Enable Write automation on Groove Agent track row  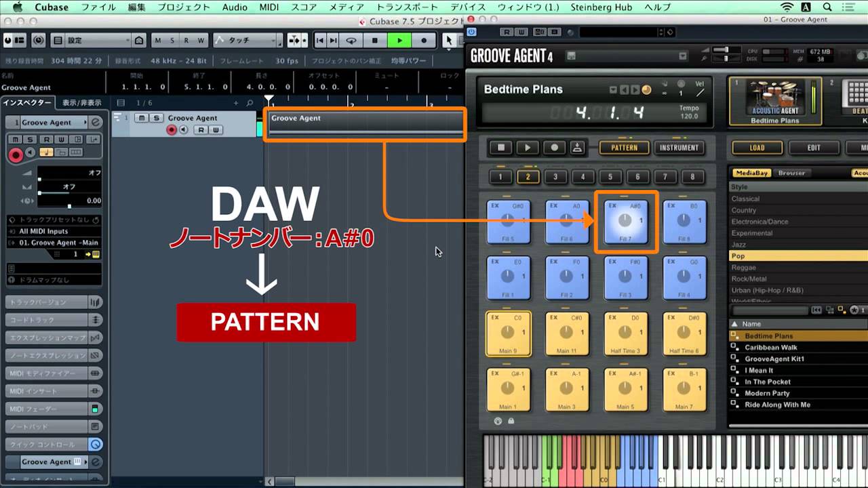pos(216,130)
